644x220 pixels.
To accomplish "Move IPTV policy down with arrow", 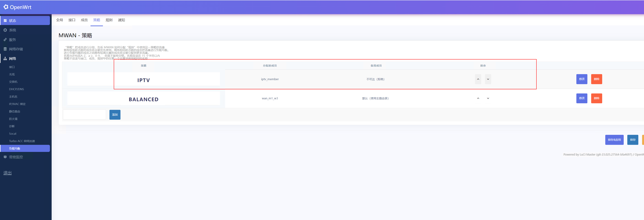I will pos(488,79).
